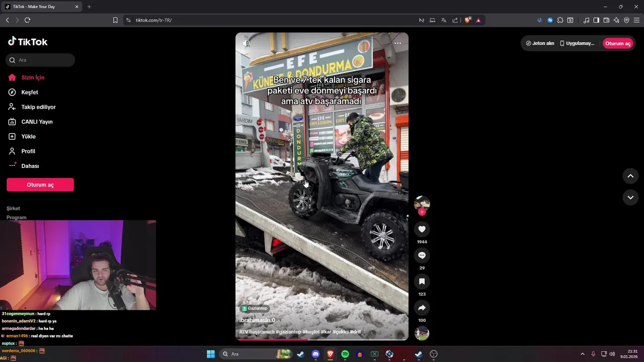Bookmark page icon in address bar
The image size is (644, 362).
click(x=115, y=20)
